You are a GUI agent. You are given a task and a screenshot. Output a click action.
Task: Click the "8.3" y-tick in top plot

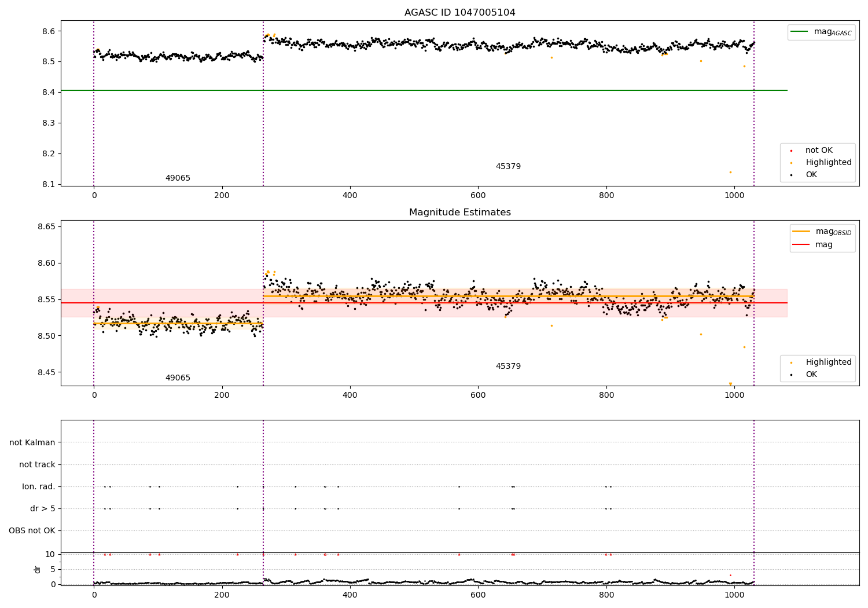(49, 123)
